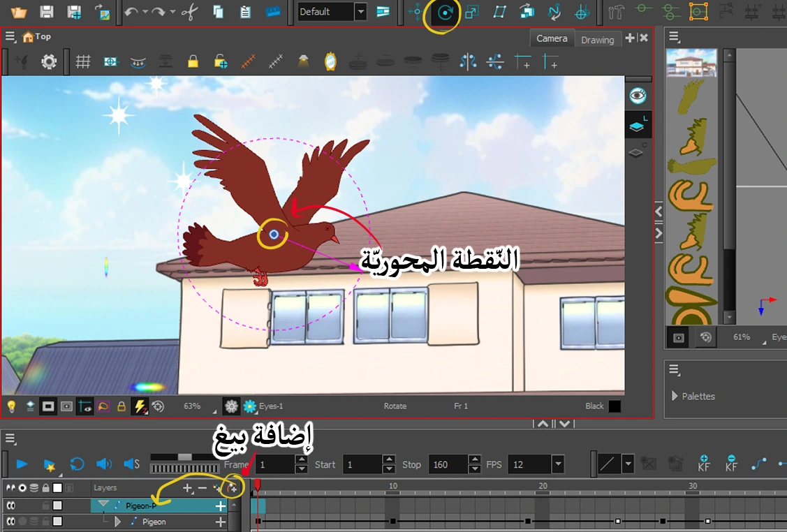The width and height of the screenshot is (787, 532).
Task: Open the FPS dropdown arrow
Action: [x=558, y=464]
